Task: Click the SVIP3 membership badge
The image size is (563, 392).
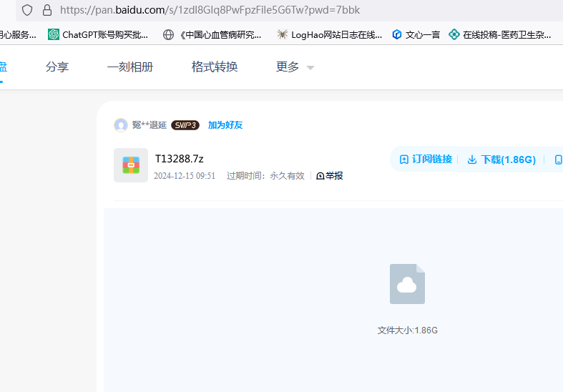Action: click(185, 125)
